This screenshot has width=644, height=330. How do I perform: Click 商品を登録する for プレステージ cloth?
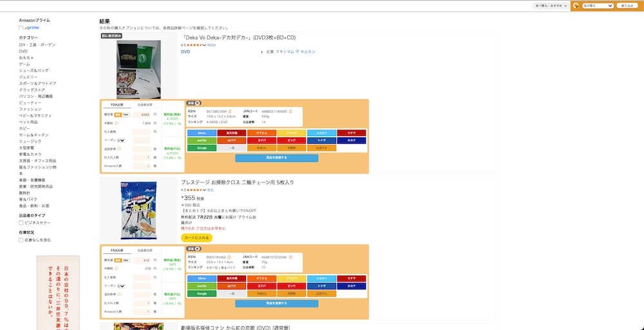[276, 304]
